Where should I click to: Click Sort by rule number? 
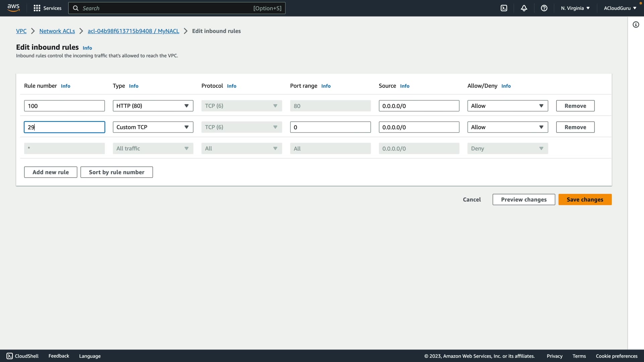pos(116,172)
